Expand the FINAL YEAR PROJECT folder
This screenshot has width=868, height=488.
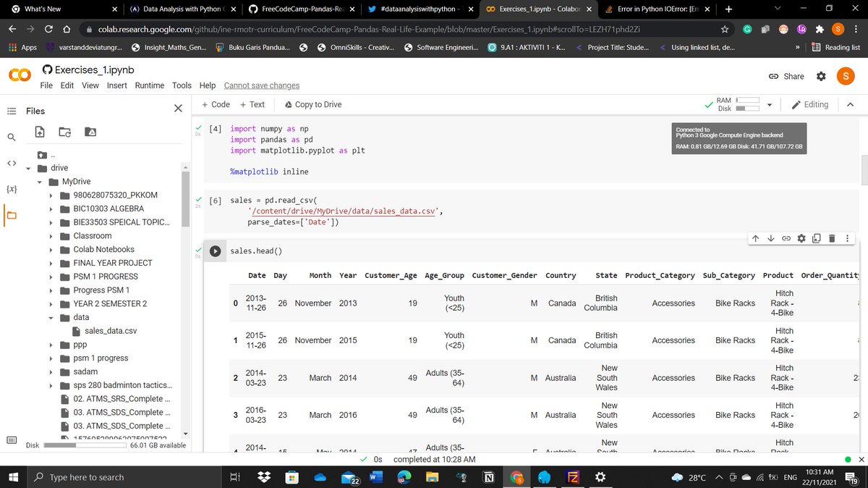(x=52, y=263)
